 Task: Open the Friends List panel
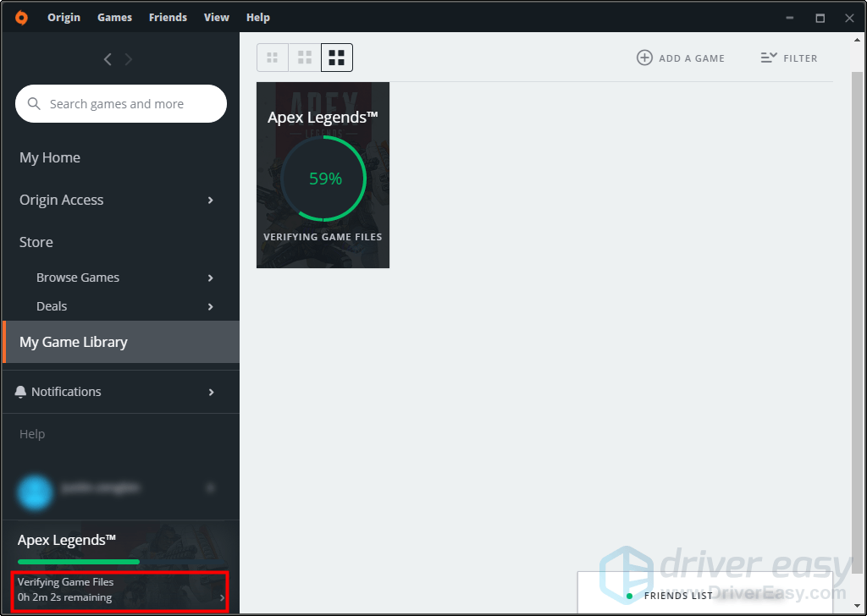[x=678, y=595]
